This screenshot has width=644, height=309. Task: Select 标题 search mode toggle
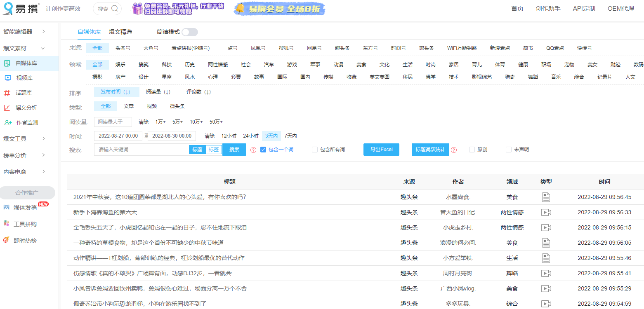[x=197, y=150]
